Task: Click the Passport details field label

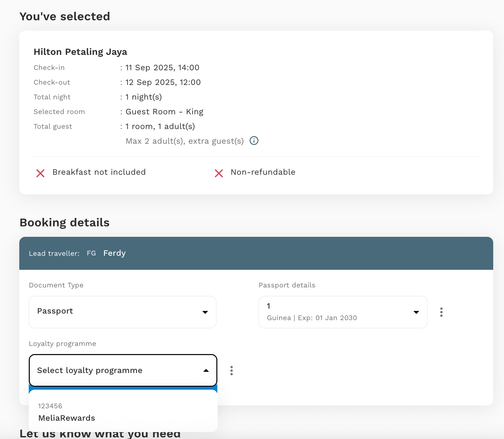Action: (x=287, y=285)
